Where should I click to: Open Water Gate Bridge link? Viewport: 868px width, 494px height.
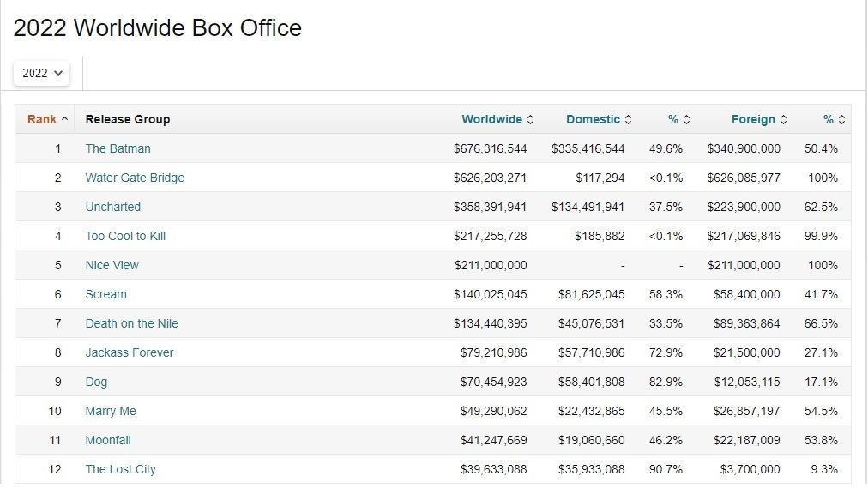(135, 178)
